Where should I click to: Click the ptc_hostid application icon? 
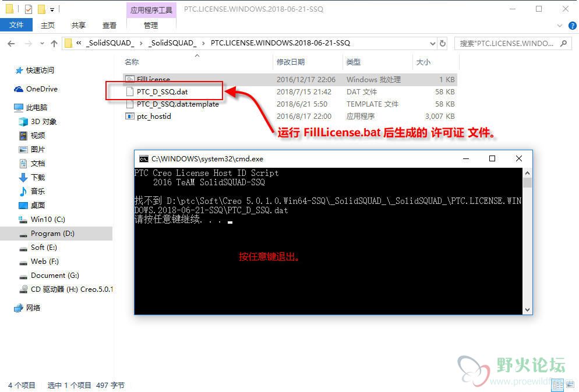click(x=130, y=116)
